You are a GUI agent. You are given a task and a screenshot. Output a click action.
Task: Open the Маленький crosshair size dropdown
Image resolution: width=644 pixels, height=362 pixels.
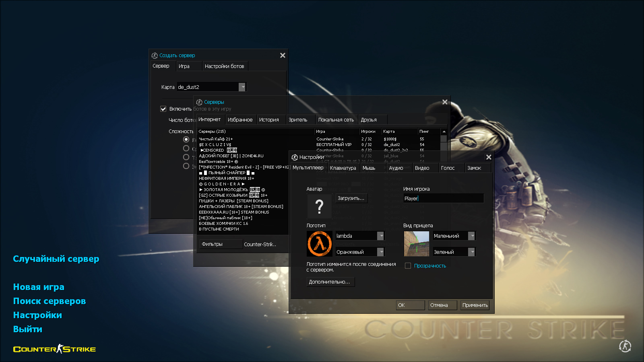tap(472, 236)
